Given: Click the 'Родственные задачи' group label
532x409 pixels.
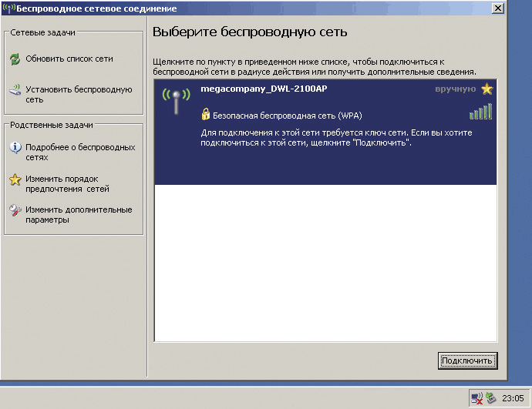Looking at the screenshot, I should click(52, 125).
